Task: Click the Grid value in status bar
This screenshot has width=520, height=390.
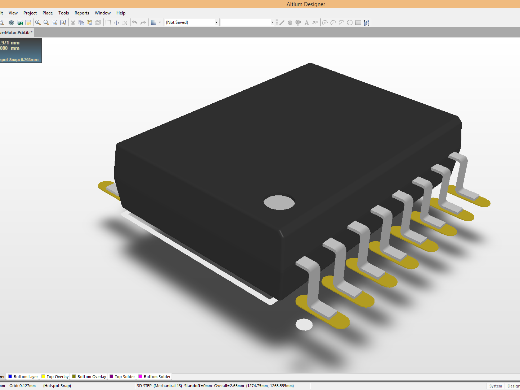Action: (22, 386)
